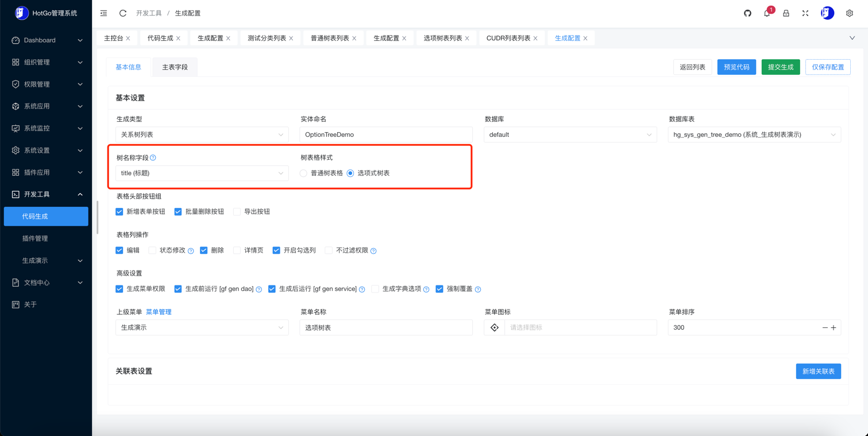Enable the 导出按钮 checkbox

237,212
